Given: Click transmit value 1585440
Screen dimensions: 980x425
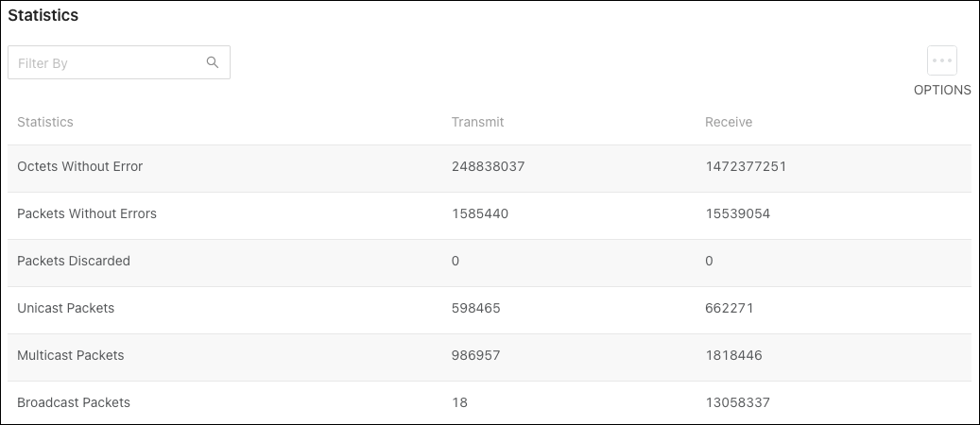Looking at the screenshot, I should pyautogui.click(x=480, y=213).
